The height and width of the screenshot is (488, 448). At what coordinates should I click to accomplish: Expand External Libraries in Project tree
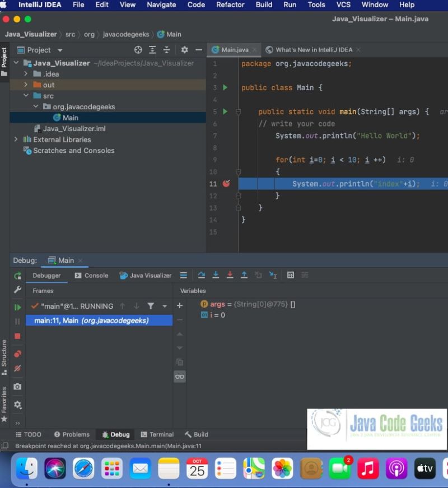(x=16, y=139)
